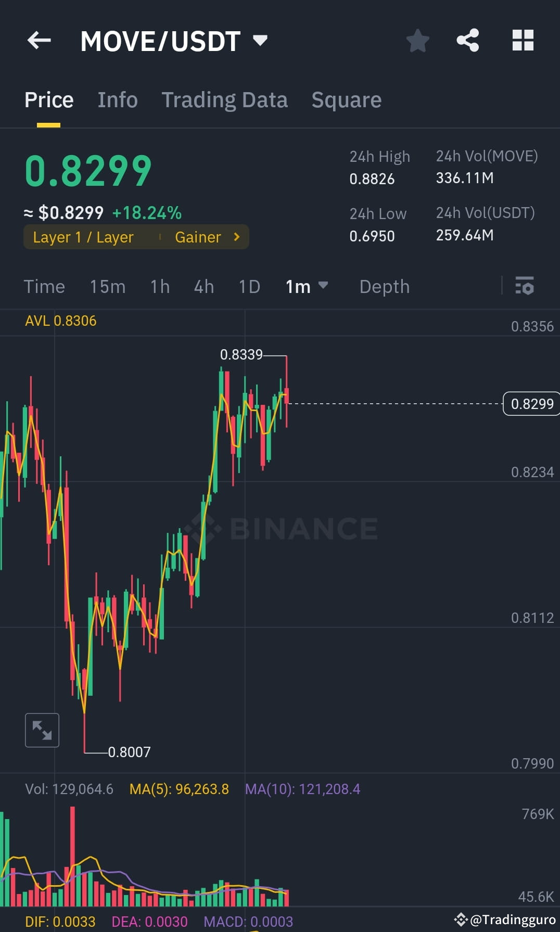Switch to the Trading Data tab
The height and width of the screenshot is (932, 560).
point(225,99)
